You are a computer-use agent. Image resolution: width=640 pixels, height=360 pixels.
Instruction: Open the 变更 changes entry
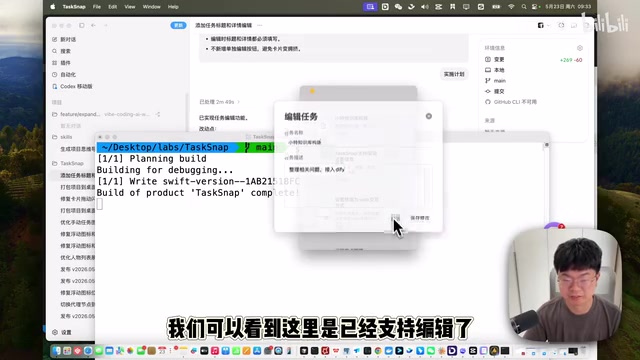(495, 60)
